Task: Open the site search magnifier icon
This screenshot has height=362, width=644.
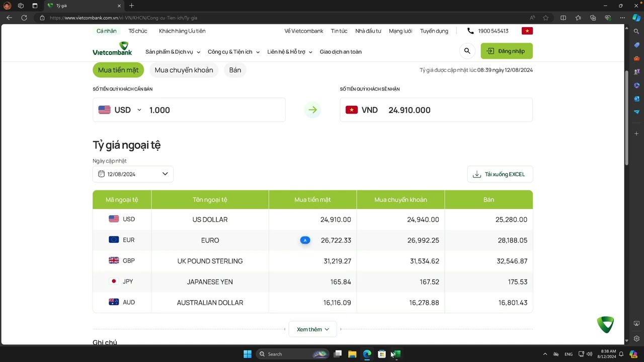Action: [x=467, y=51]
